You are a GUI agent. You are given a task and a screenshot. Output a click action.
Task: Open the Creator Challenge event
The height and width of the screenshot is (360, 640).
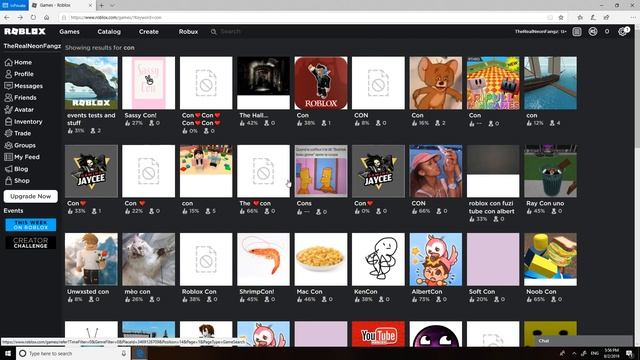(x=31, y=243)
